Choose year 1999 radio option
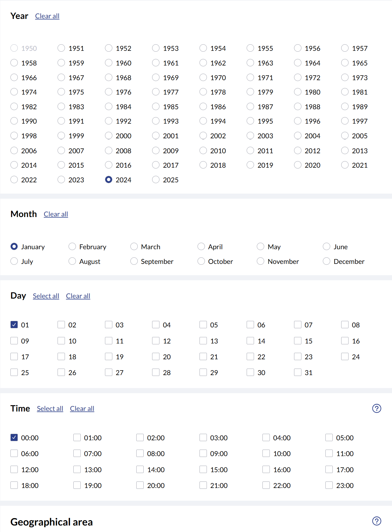Screen dimensions: 392x532 [61, 136]
